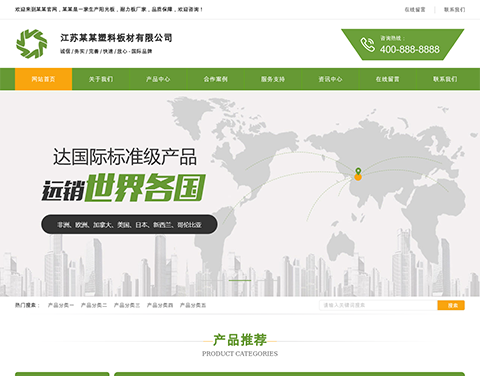The height and width of the screenshot is (376, 480).
Task: Click the phone handset icon by hotline
Action: 367,45
